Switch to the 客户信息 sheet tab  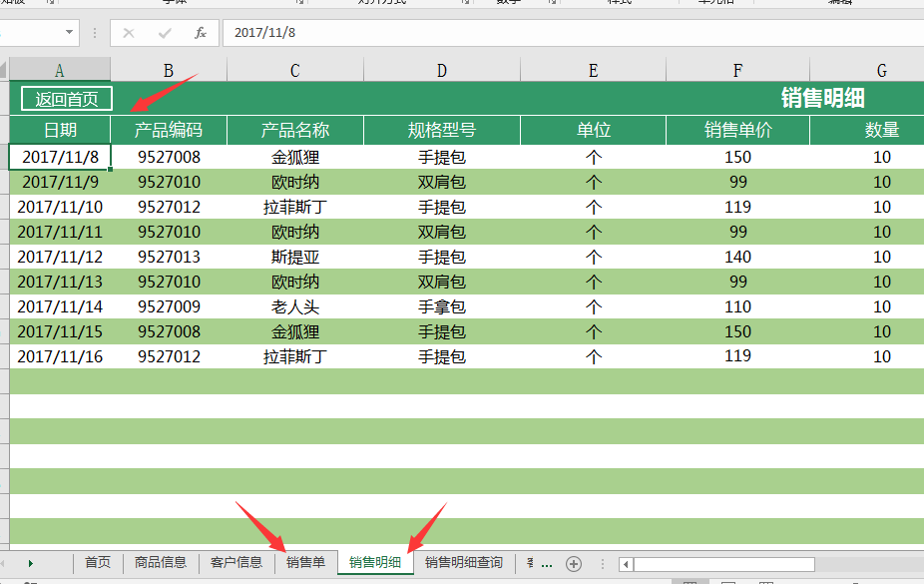click(x=236, y=563)
